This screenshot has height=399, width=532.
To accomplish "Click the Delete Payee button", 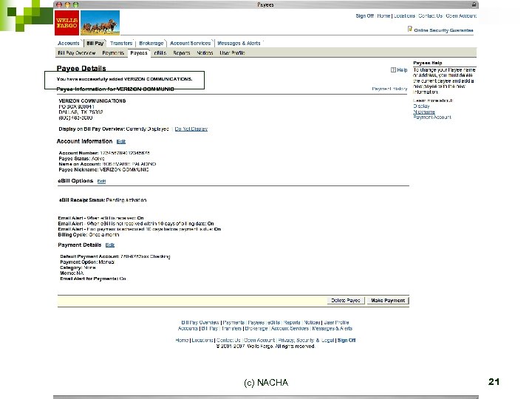I will coord(346,301).
